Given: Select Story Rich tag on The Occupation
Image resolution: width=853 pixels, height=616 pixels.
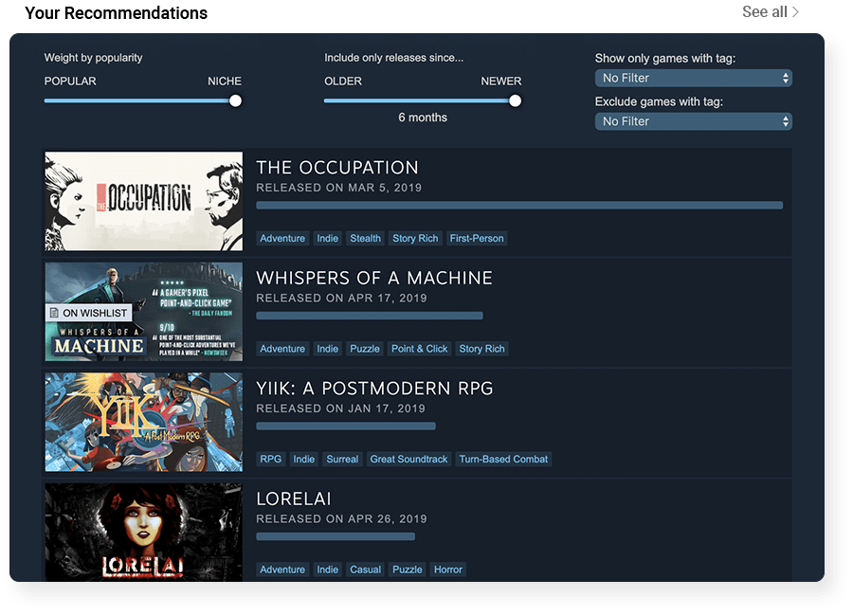Looking at the screenshot, I should click(x=415, y=239).
